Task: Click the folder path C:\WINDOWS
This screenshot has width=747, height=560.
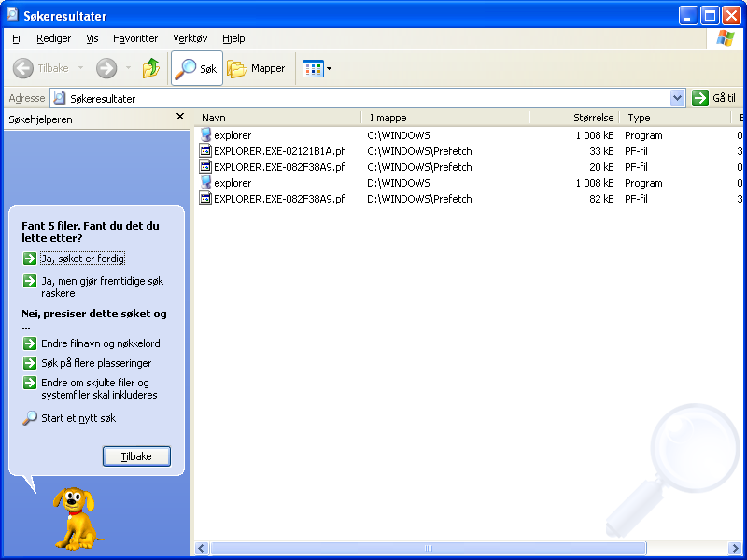Action: 399,135
